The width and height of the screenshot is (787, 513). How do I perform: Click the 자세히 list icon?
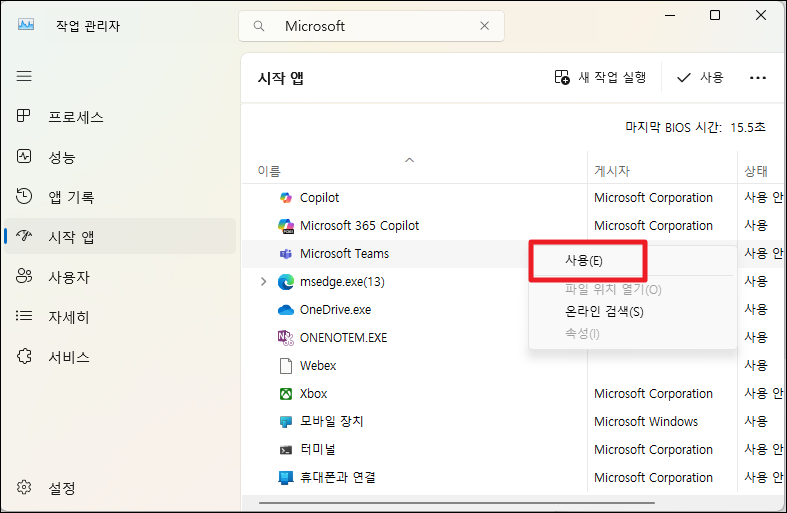coord(24,316)
